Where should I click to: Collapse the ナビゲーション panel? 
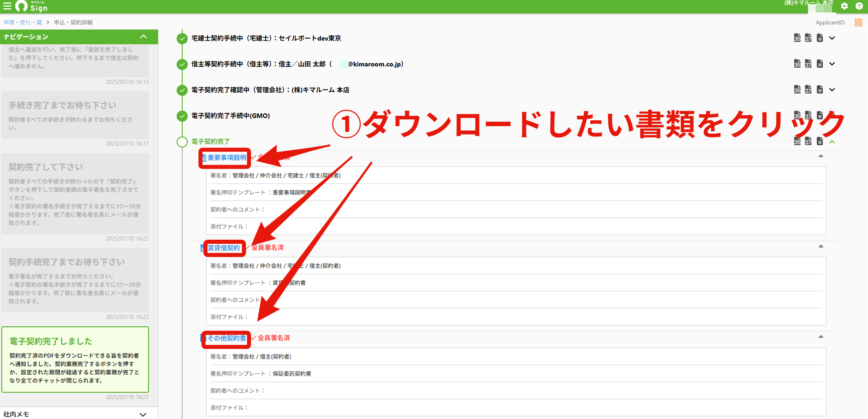pyautogui.click(x=143, y=36)
